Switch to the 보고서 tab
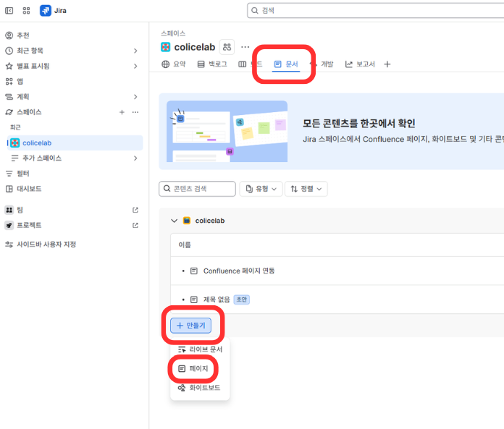 coord(360,64)
